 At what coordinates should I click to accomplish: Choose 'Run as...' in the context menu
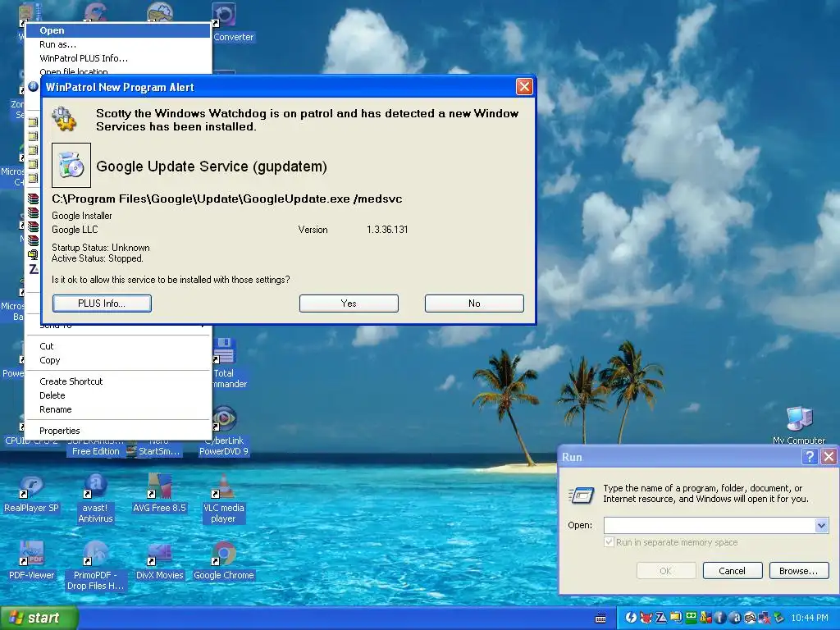pyautogui.click(x=117, y=44)
